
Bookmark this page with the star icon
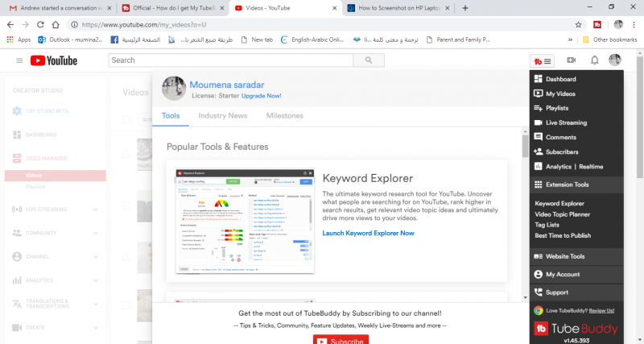pyautogui.click(x=578, y=24)
